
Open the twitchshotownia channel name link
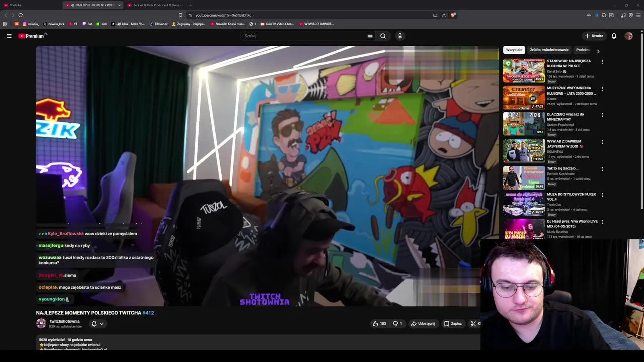[65, 321]
